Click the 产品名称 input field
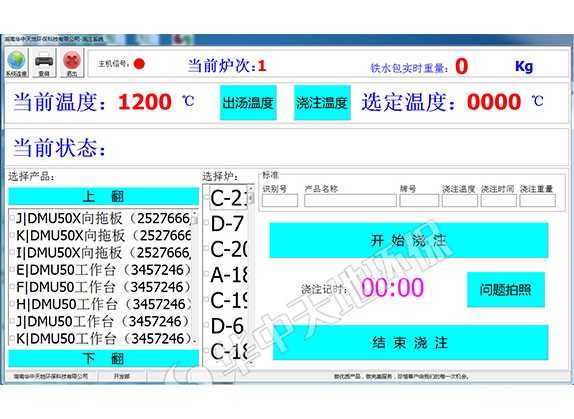This screenshot has width=574, height=419. pyautogui.click(x=350, y=201)
